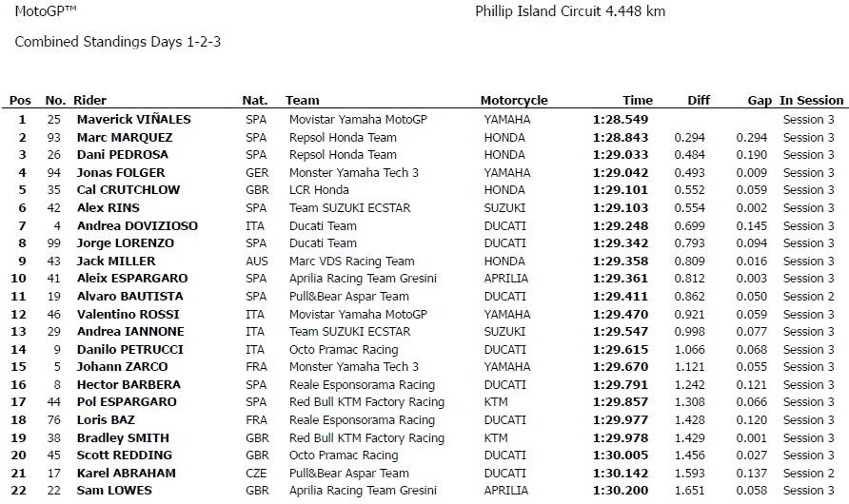Click the LCR Honda team cell

319,190
